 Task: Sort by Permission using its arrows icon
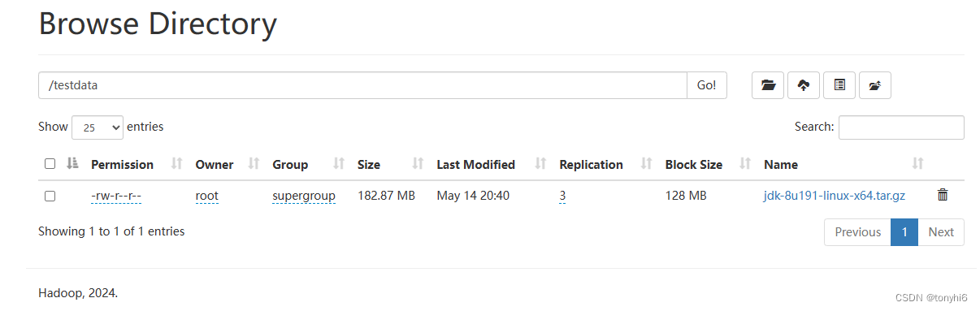click(177, 164)
